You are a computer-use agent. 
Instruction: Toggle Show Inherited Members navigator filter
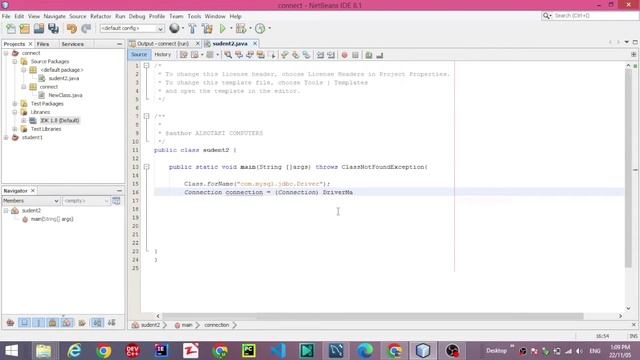tap(10, 323)
